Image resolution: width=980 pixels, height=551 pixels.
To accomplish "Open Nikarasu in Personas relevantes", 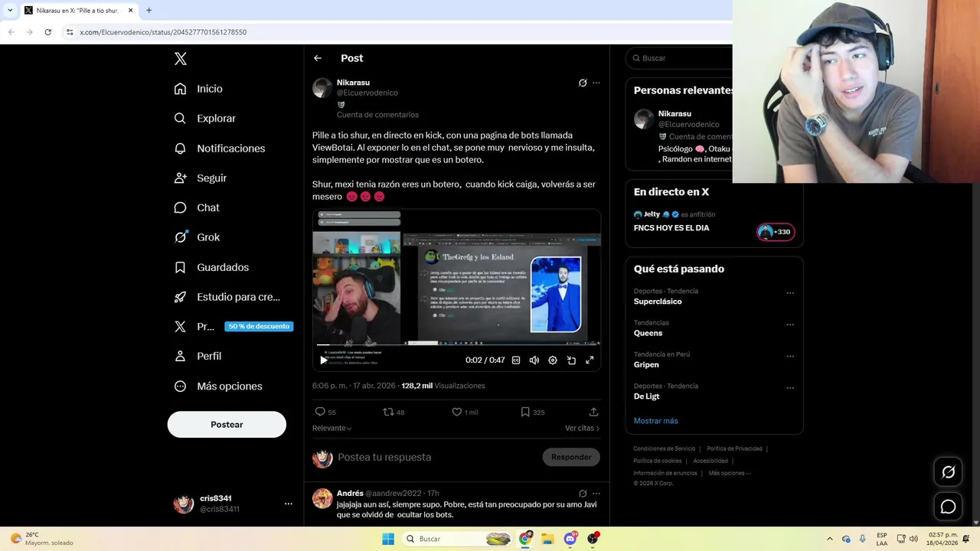I will [x=675, y=114].
